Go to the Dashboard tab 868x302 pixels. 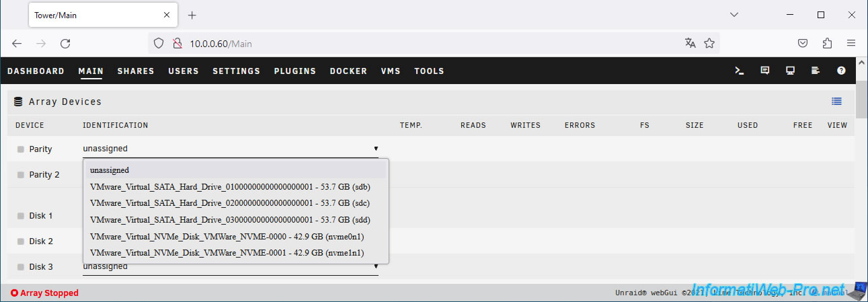tap(36, 71)
